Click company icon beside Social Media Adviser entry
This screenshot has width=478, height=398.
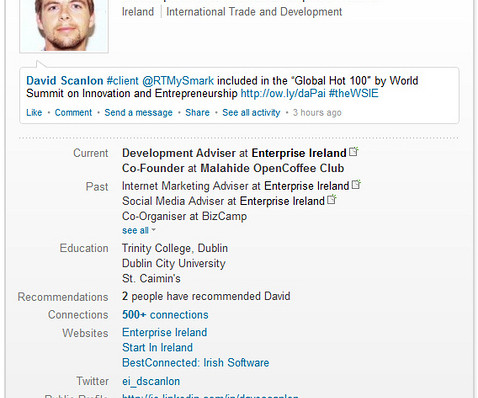click(x=332, y=199)
